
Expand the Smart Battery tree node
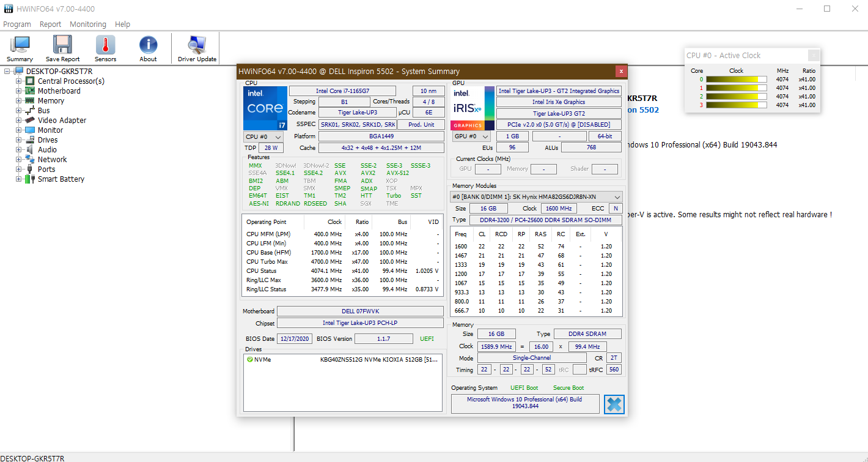[18, 179]
